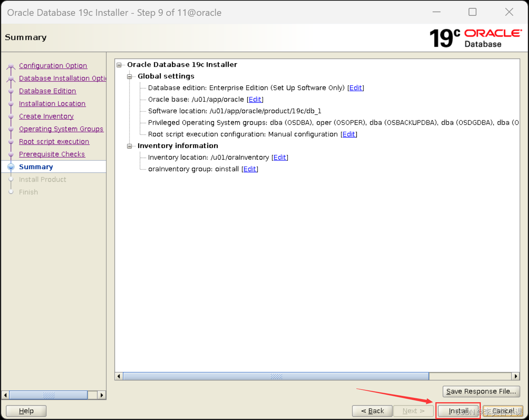Click the Save Response File button

pos(481,392)
